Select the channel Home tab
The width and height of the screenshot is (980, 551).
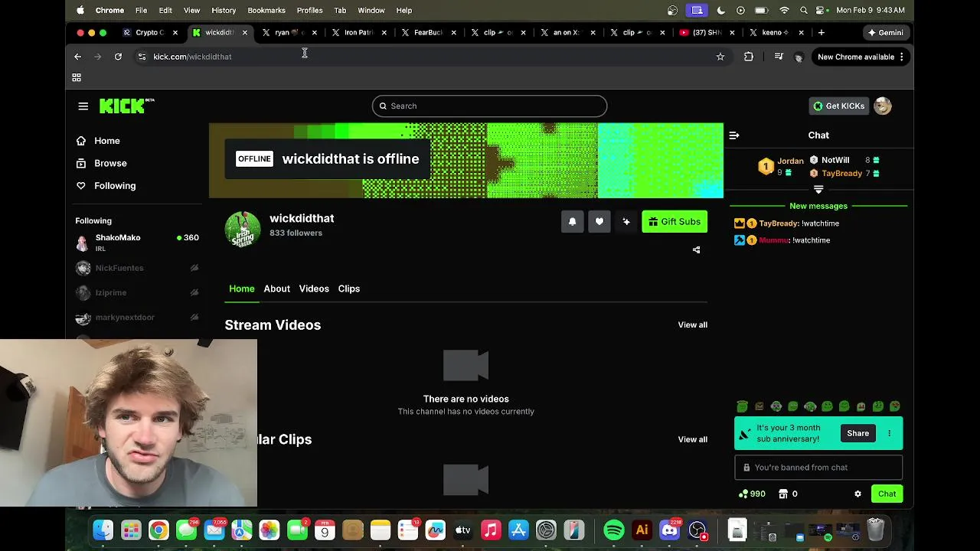[x=241, y=289]
